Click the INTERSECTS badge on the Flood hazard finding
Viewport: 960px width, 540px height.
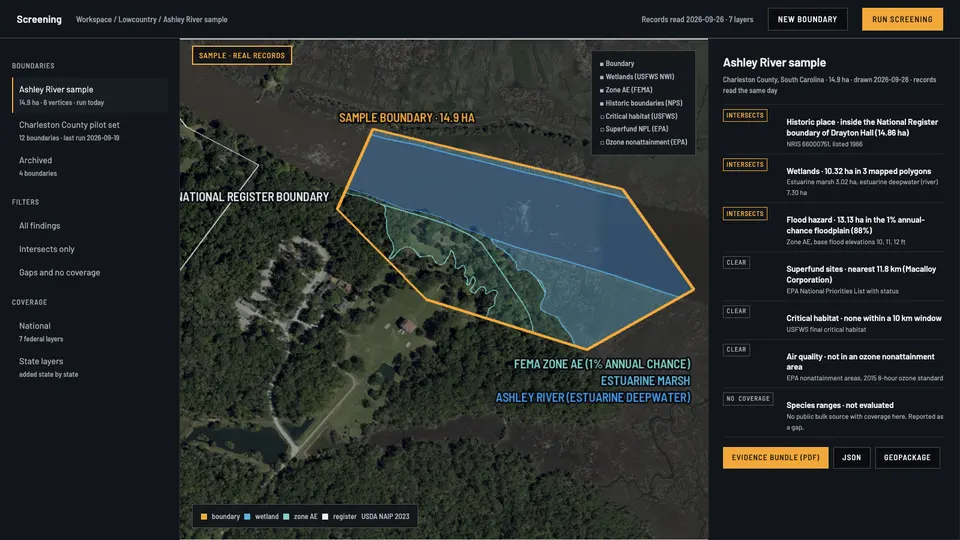point(744,213)
